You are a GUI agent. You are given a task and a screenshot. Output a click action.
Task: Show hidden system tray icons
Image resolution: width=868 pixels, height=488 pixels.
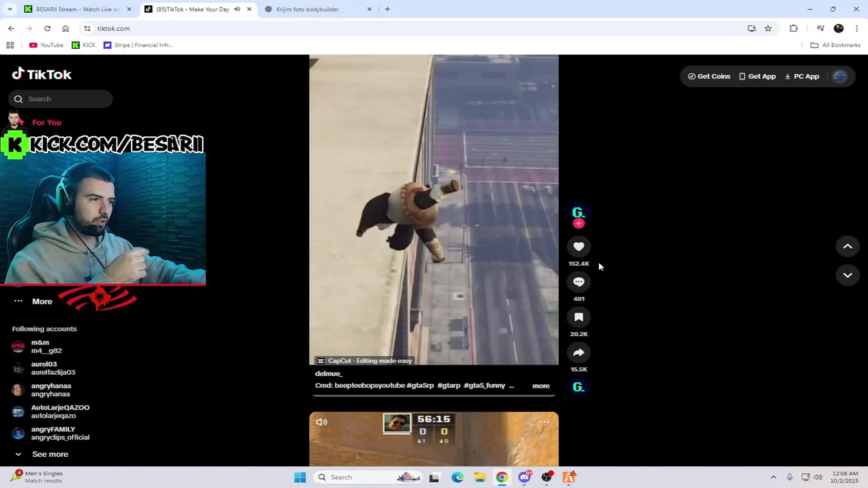[773, 477]
